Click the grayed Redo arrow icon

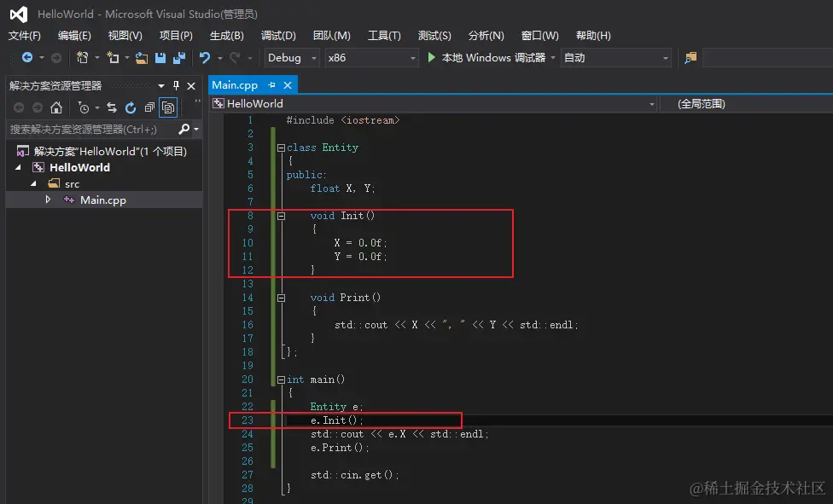[234, 57]
